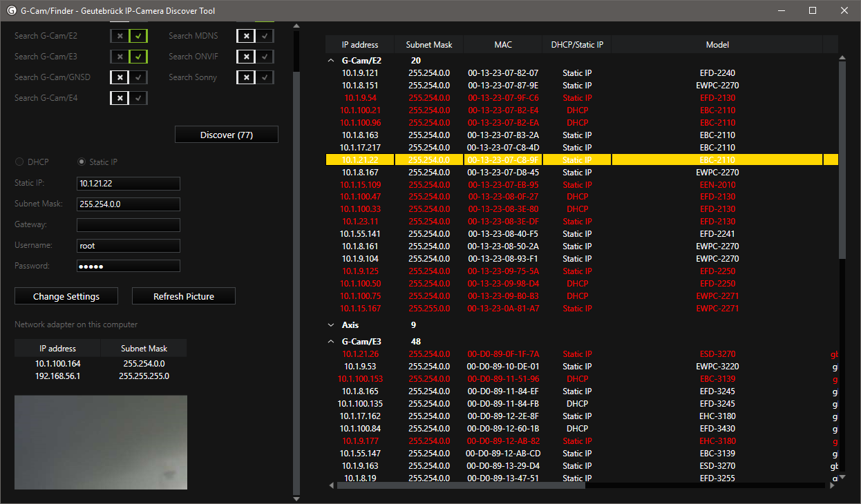Select the DHCP radio button
The width and height of the screenshot is (861, 504).
click(19, 162)
